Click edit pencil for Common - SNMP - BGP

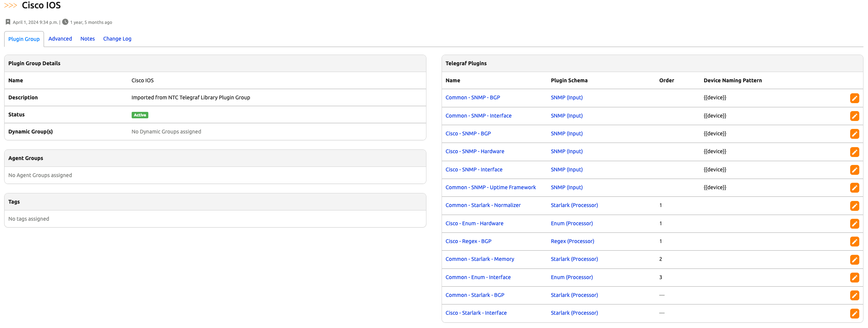coord(854,98)
